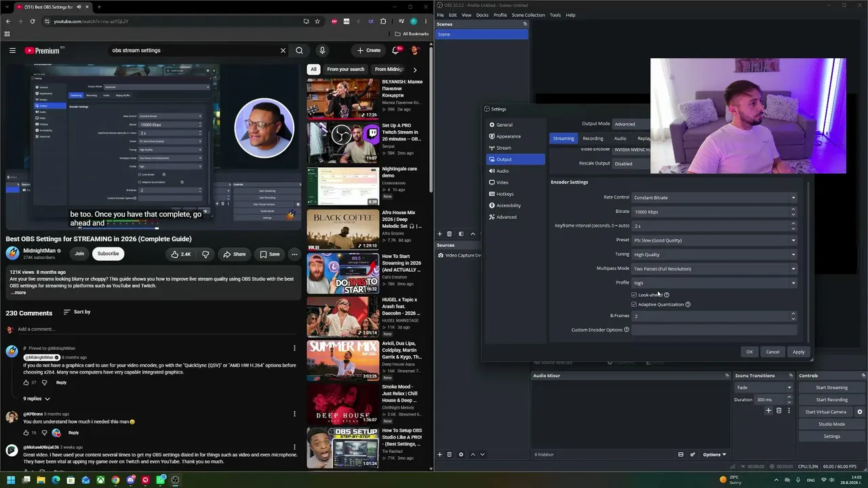Screen dimensions: 868x488
Task: Click Start Recording button
Action: tap(831, 400)
